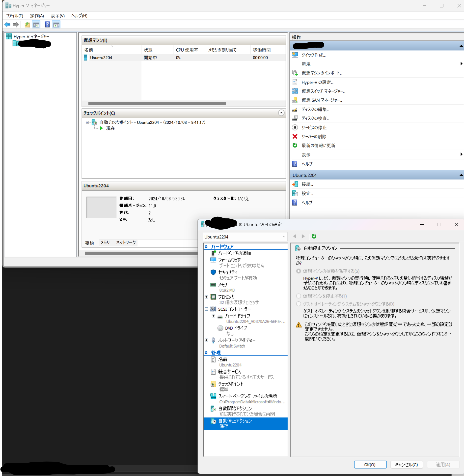Select ゲスト OS をシャットダウンする radio button
Viewport: 464px width, 476px height.
coord(299,304)
